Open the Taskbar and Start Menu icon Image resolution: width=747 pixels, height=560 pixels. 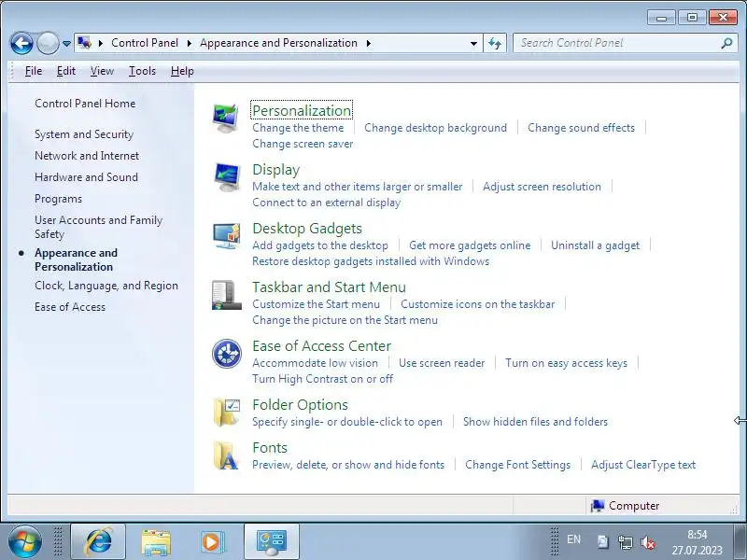click(226, 295)
